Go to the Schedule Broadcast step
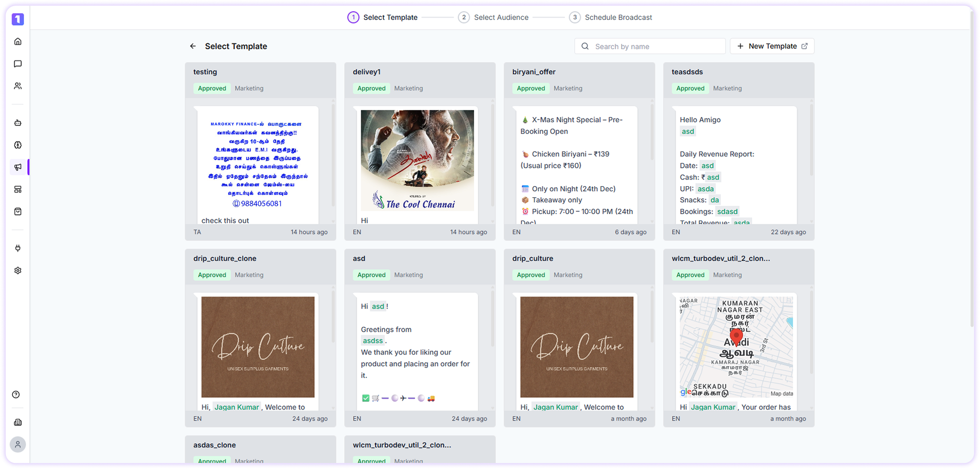Screen dimensions: 980x469 pos(610,17)
